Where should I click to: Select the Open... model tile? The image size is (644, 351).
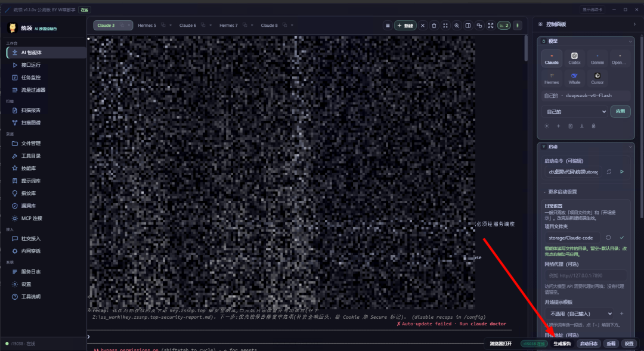(619, 58)
